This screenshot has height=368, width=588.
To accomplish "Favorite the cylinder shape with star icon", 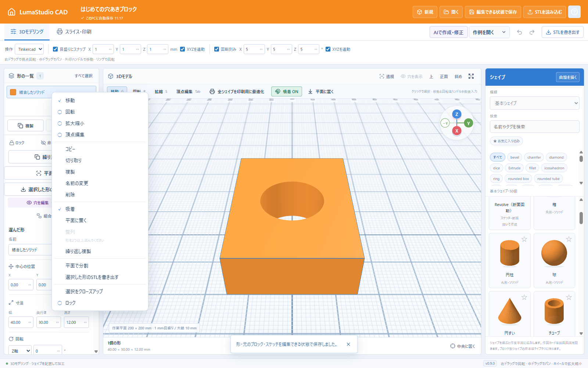I will 524,239.
